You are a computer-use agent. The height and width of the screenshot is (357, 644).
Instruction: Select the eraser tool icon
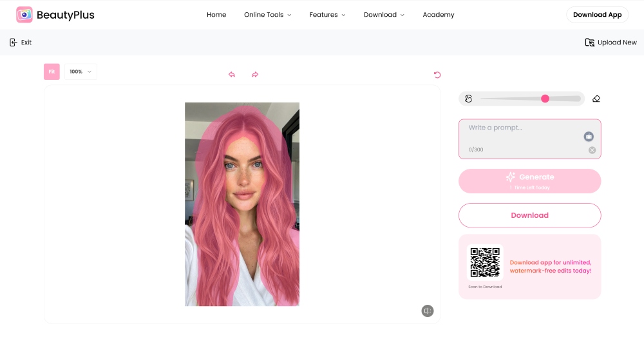pyautogui.click(x=596, y=99)
